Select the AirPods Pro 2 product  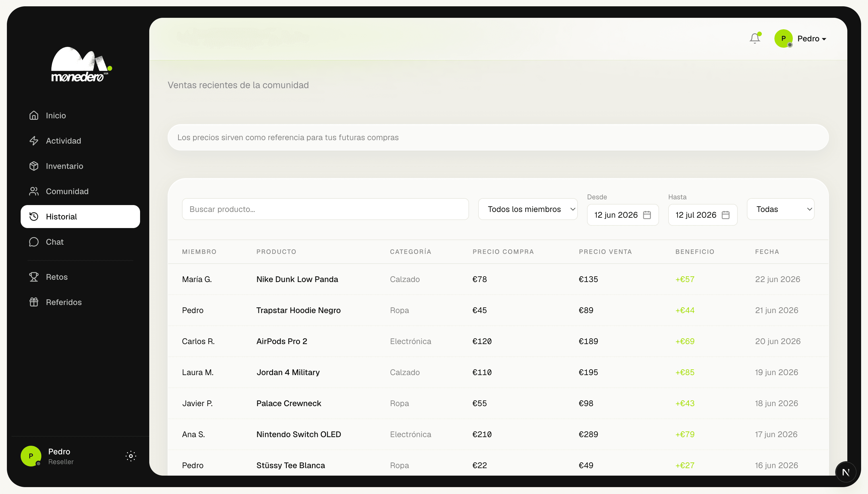(282, 341)
